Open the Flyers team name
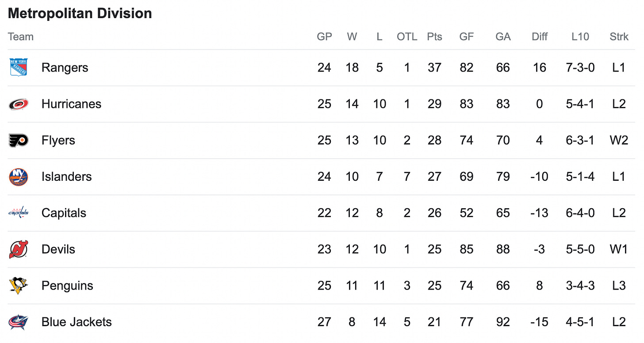This screenshot has height=343, width=644. click(x=58, y=141)
